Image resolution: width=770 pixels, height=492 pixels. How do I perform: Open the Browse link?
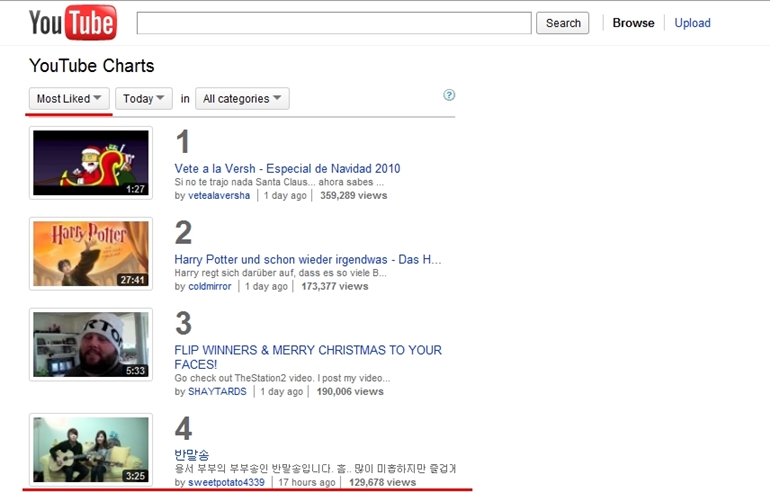coord(633,23)
